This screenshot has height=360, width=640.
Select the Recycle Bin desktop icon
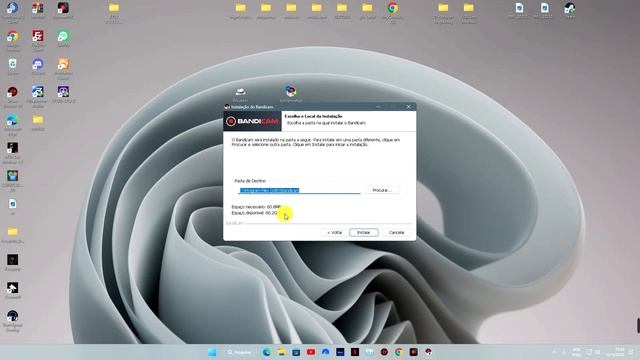coord(13,67)
